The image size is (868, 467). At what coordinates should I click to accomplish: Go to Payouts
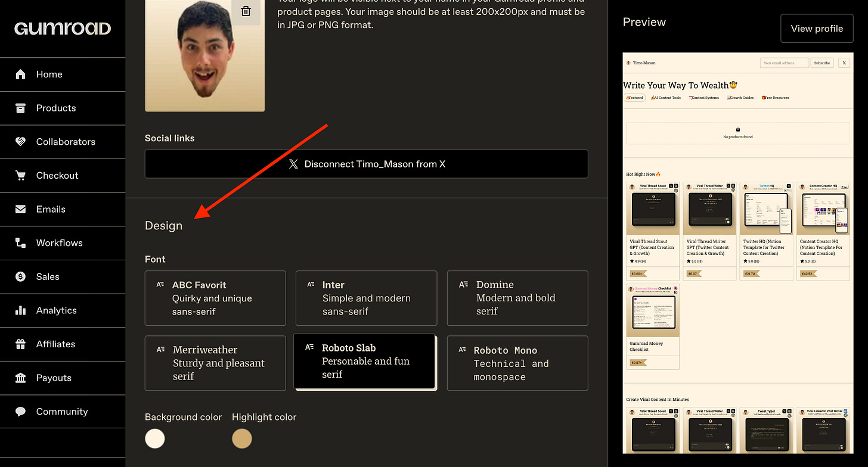(x=63, y=378)
